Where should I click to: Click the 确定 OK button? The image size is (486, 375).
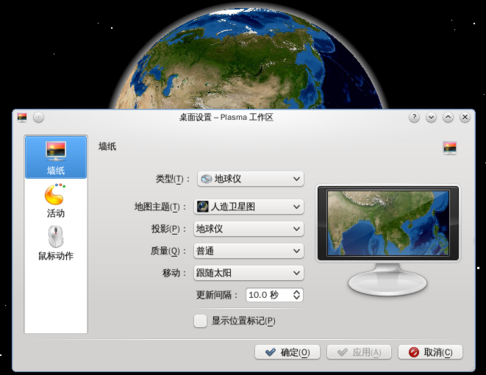coord(287,352)
